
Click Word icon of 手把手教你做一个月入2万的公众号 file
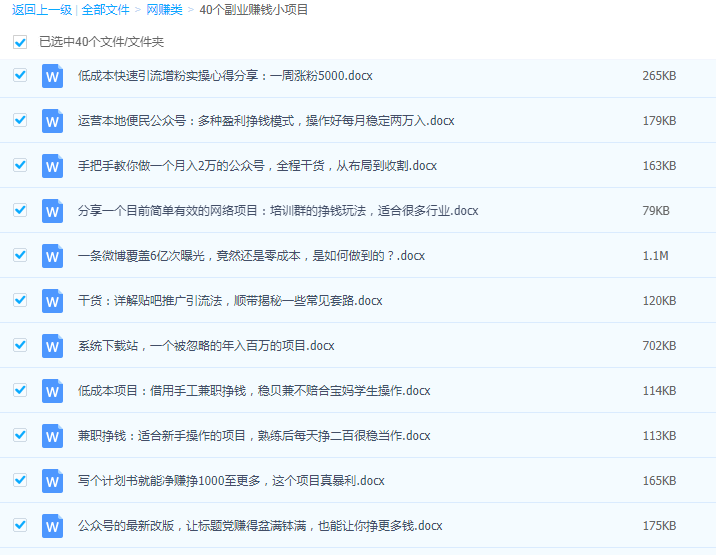52,166
